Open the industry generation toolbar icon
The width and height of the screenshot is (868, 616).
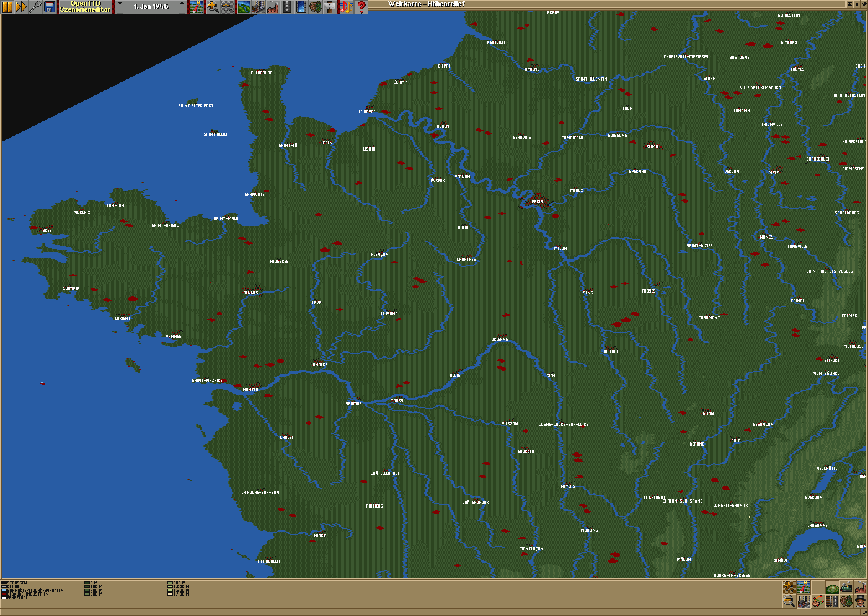tap(273, 7)
